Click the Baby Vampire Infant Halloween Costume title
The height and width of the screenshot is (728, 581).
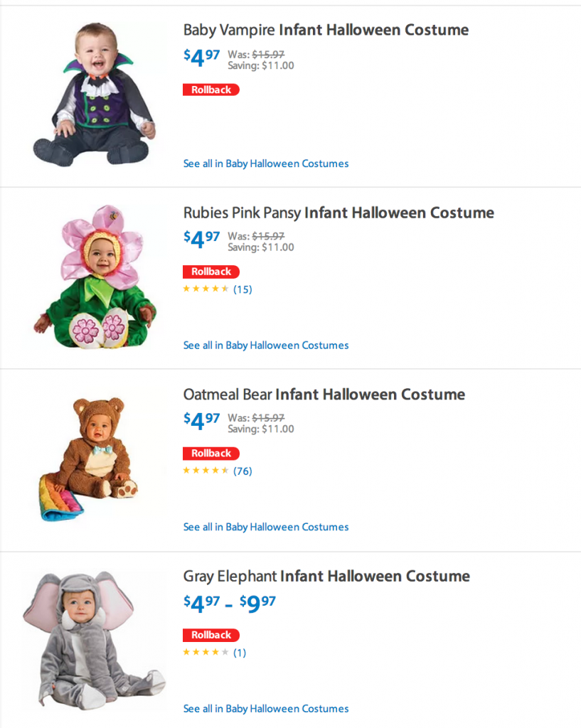coord(326,30)
